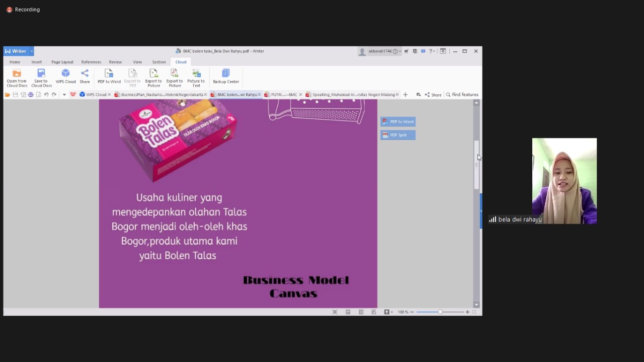Viewport: 644px width, 362px height.
Task: Switch to Page Layout tab
Action: 62,62
